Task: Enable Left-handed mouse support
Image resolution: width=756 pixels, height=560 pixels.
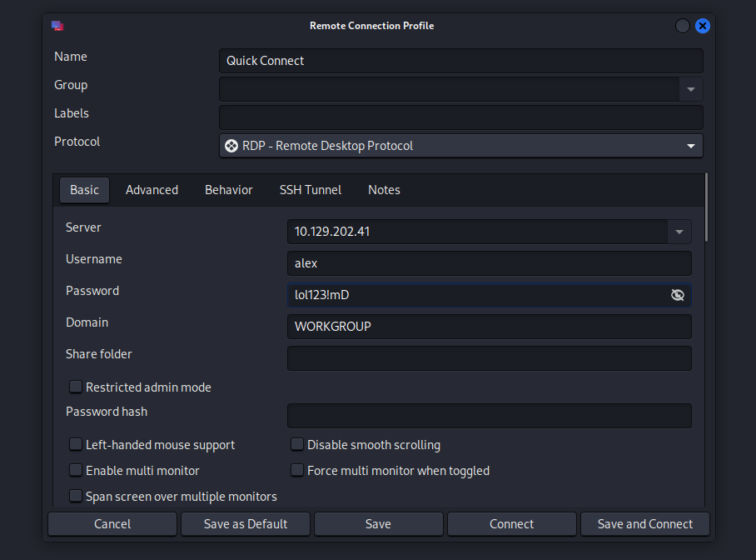Action: 76,445
